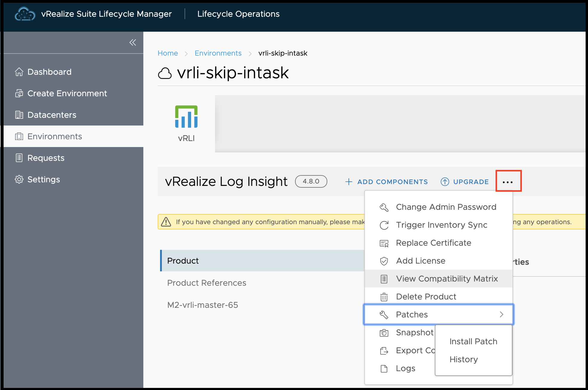Select Install Patch from the submenu

pos(473,341)
